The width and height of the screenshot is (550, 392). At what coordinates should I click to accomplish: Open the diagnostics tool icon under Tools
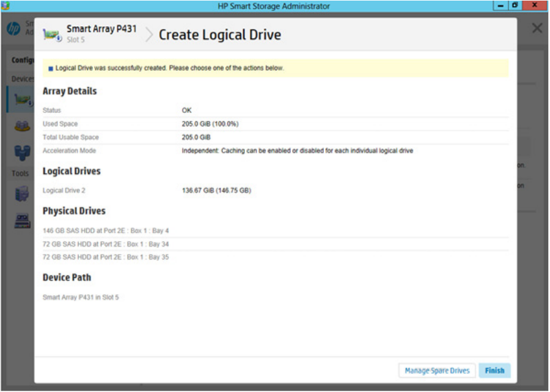click(x=23, y=220)
